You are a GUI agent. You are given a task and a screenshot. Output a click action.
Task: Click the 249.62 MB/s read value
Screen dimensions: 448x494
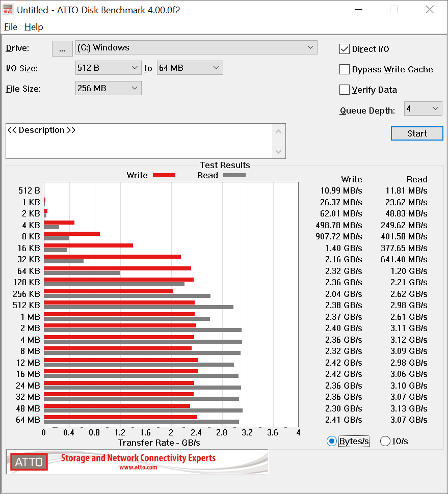[x=404, y=225]
